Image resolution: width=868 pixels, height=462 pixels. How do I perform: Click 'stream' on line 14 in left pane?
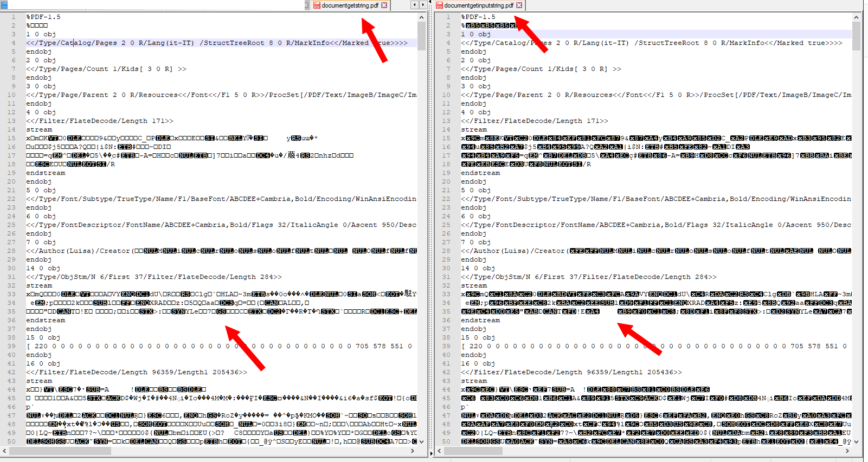pyautogui.click(x=39, y=129)
